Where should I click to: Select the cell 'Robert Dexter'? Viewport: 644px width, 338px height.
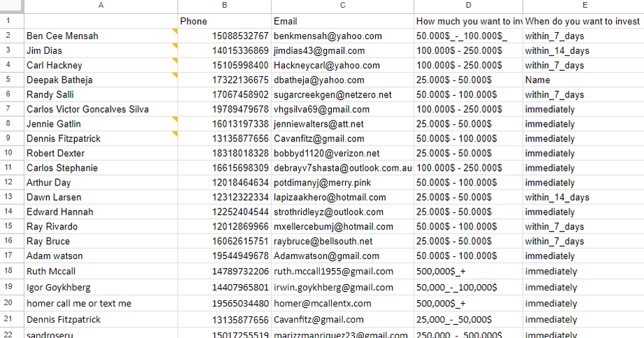point(101,153)
